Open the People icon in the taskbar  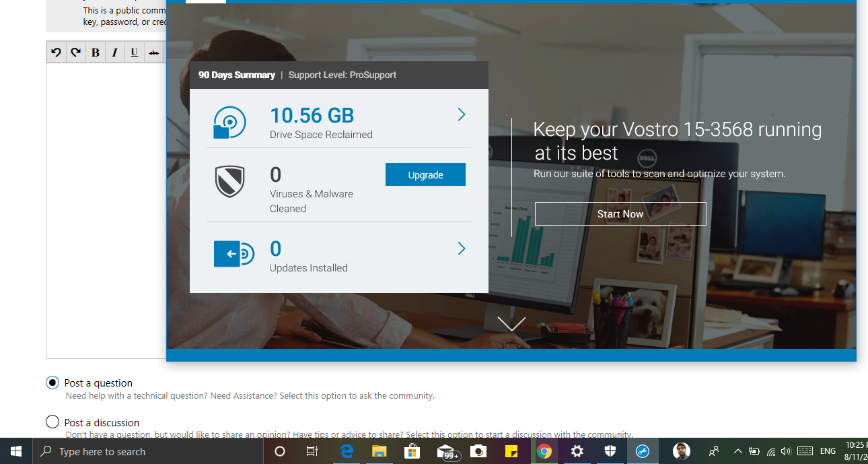tap(714, 451)
